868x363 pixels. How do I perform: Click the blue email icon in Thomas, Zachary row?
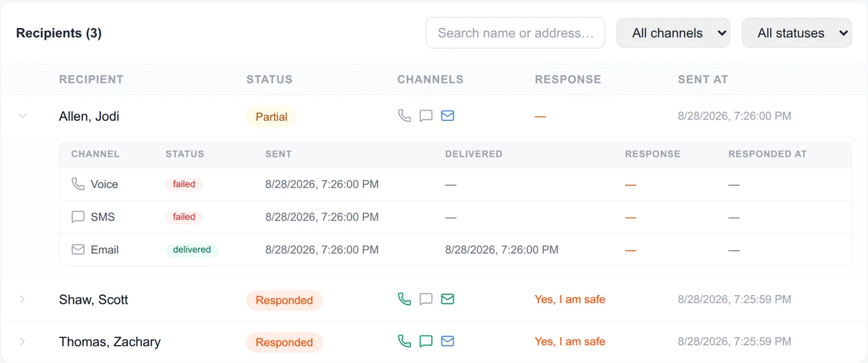click(x=448, y=341)
